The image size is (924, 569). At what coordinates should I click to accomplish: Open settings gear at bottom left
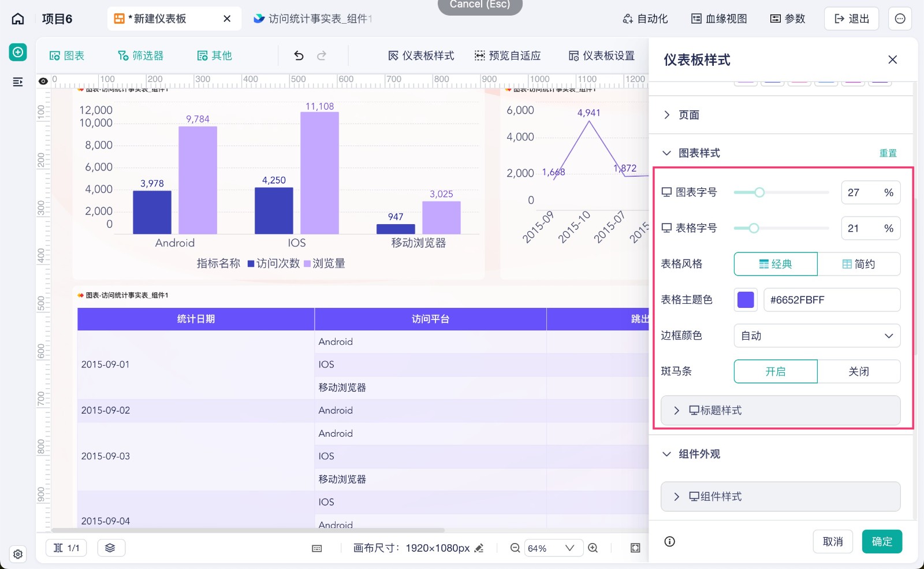18,554
